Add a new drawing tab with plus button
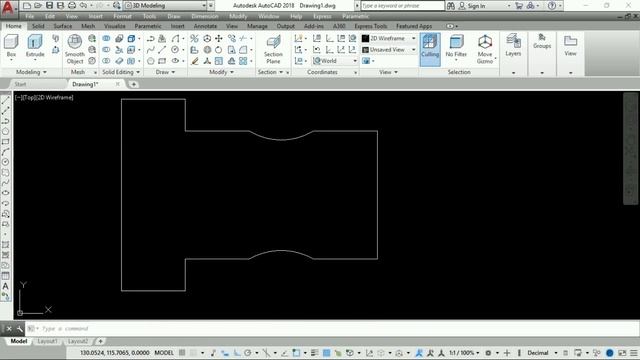 point(133,84)
